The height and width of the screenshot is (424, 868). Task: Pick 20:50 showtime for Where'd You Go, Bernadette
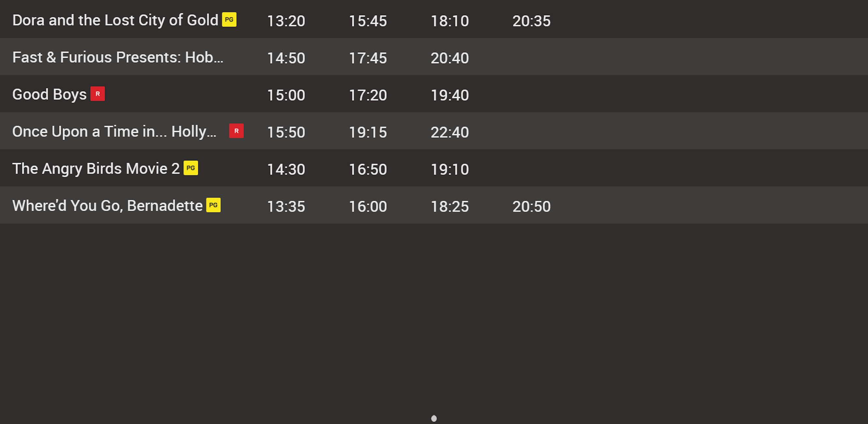pyautogui.click(x=531, y=206)
